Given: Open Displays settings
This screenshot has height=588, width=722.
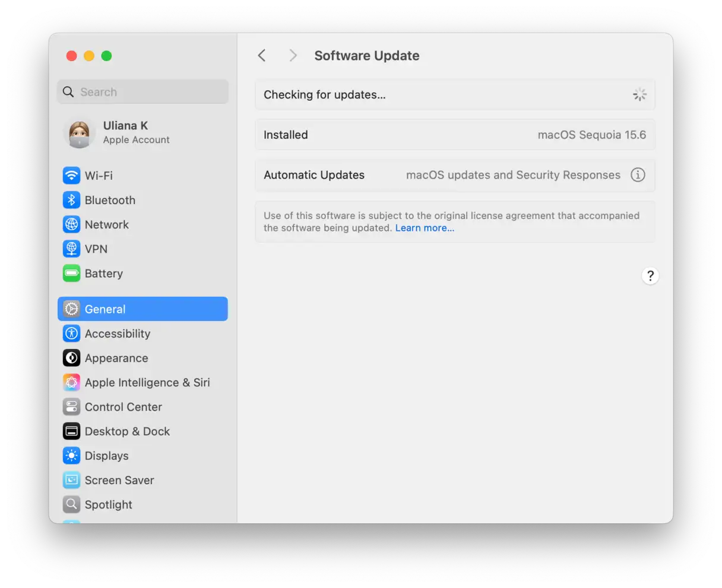Looking at the screenshot, I should point(106,456).
